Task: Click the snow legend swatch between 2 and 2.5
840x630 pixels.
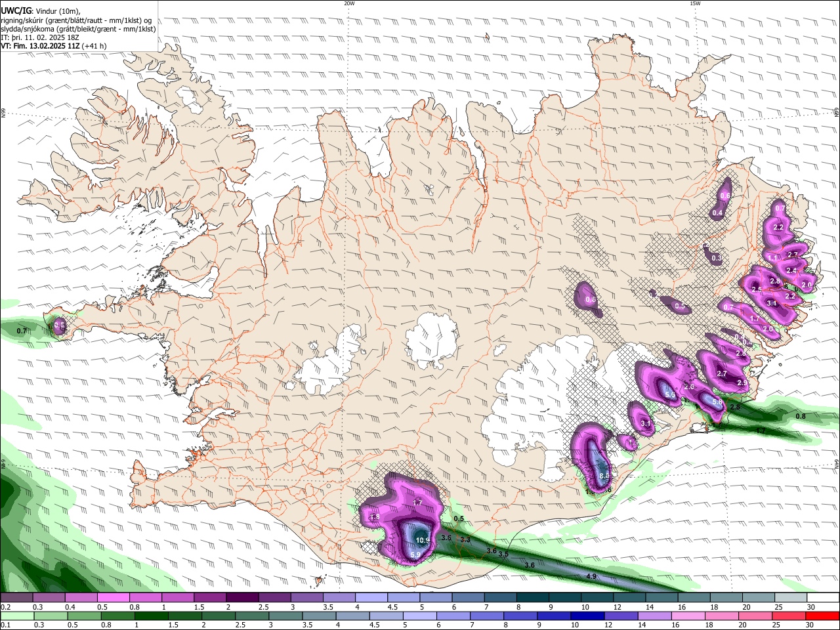Action: 241,598
